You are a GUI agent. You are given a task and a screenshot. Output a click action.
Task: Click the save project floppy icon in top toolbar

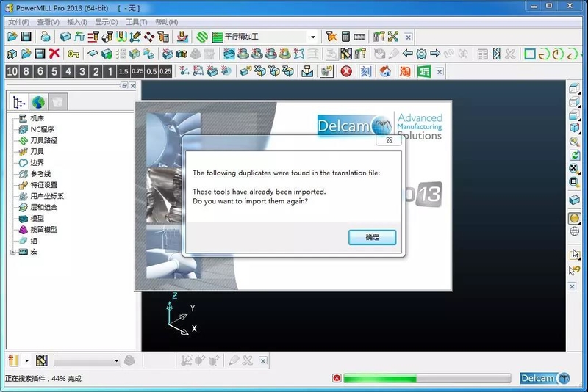click(26, 36)
